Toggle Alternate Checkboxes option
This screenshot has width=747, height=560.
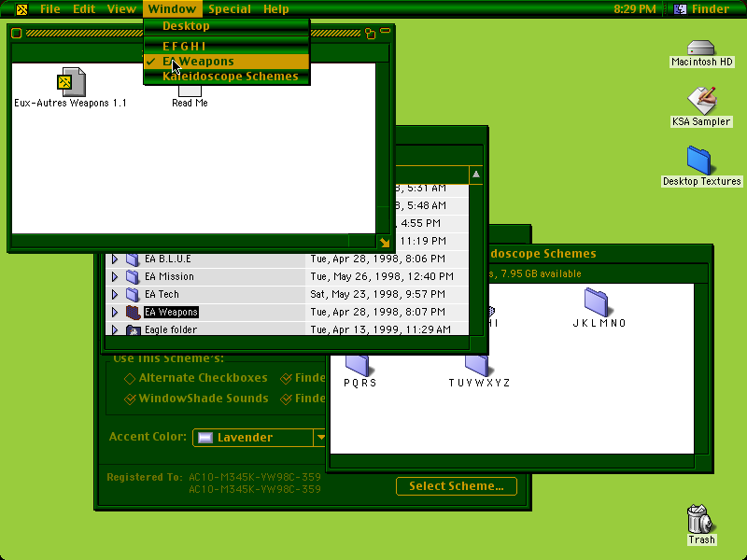click(195, 378)
